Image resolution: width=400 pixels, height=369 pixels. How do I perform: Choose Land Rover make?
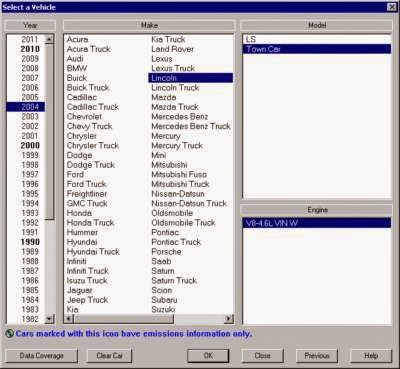[x=172, y=49]
